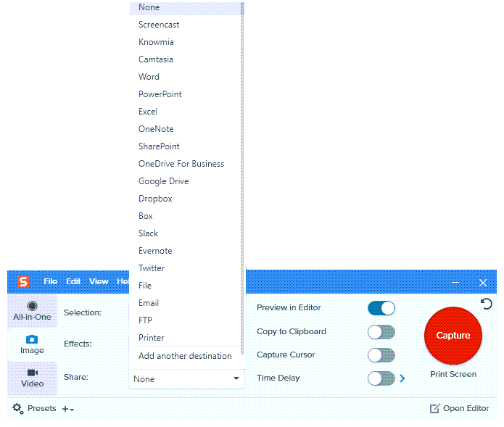Image resolution: width=504 pixels, height=427 pixels.
Task: Click the Presets label
Action: pos(42,408)
